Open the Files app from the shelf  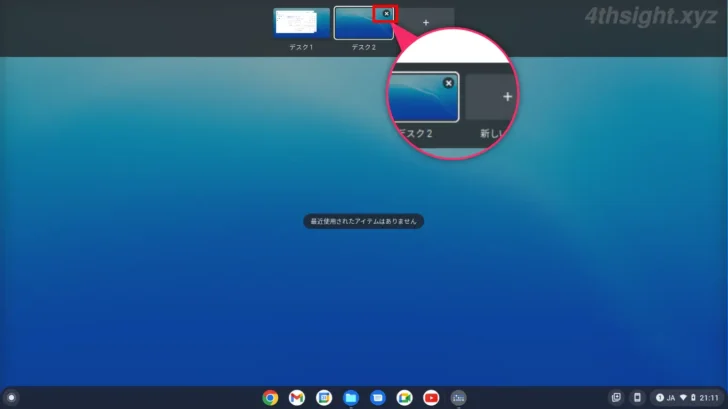tap(351, 398)
